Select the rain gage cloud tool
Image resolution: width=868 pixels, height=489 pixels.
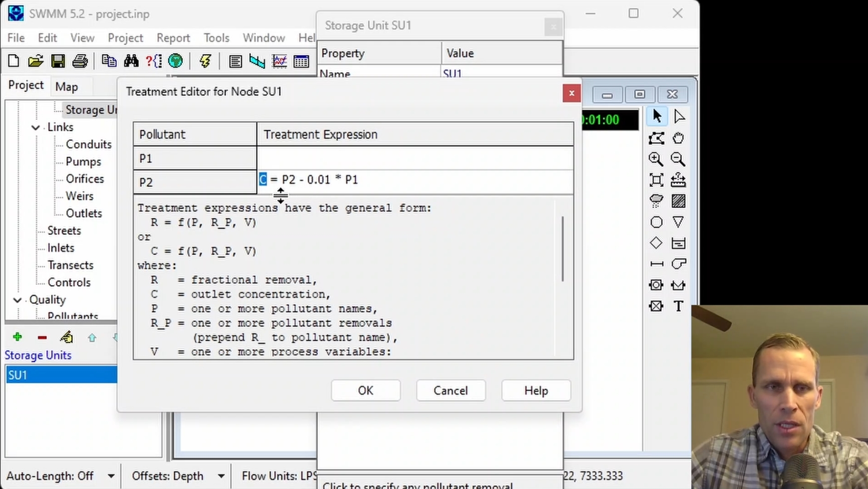click(656, 201)
